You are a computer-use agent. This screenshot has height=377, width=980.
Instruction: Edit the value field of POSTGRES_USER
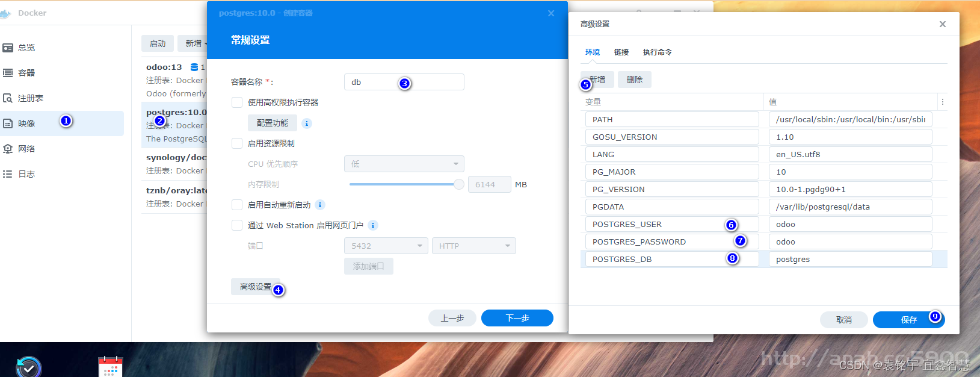pos(851,224)
